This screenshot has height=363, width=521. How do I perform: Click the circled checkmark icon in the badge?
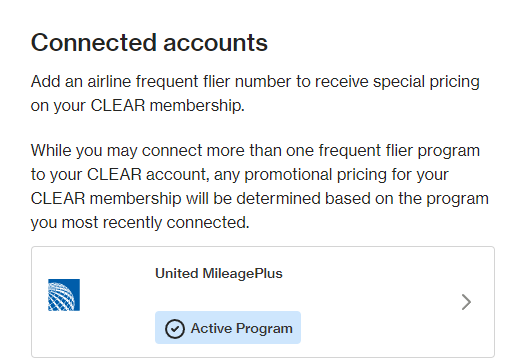[x=175, y=329]
